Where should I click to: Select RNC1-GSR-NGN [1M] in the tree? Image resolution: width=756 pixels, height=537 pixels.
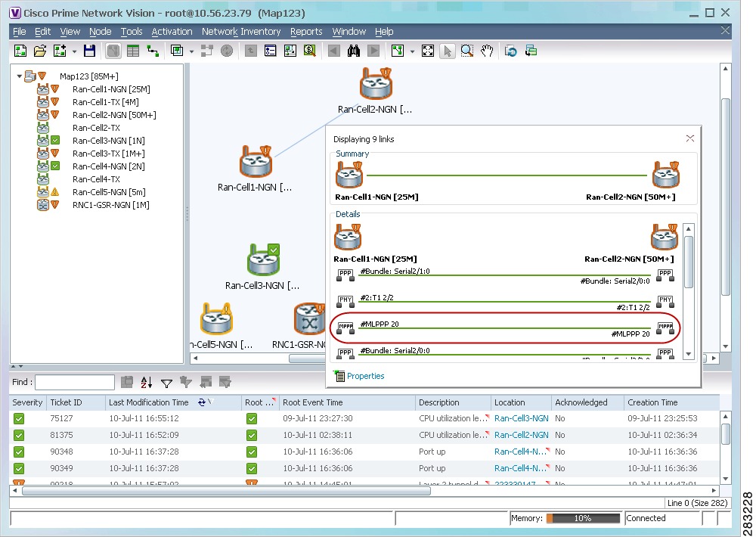111,205
